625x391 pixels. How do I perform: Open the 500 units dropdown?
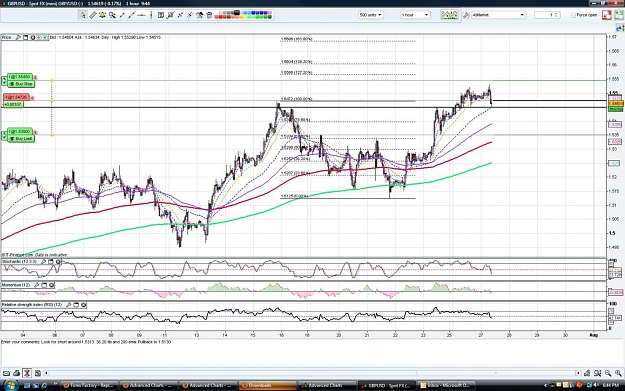370,15
